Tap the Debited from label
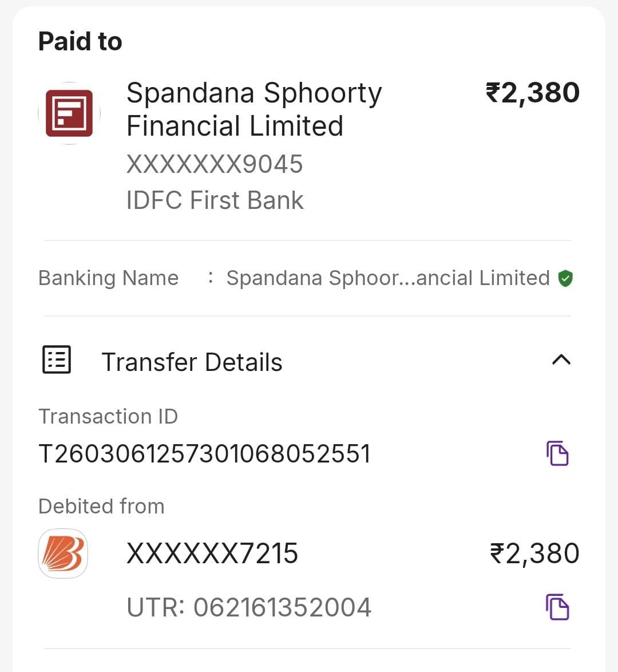Screen dimensions: 618x672 coord(101,506)
